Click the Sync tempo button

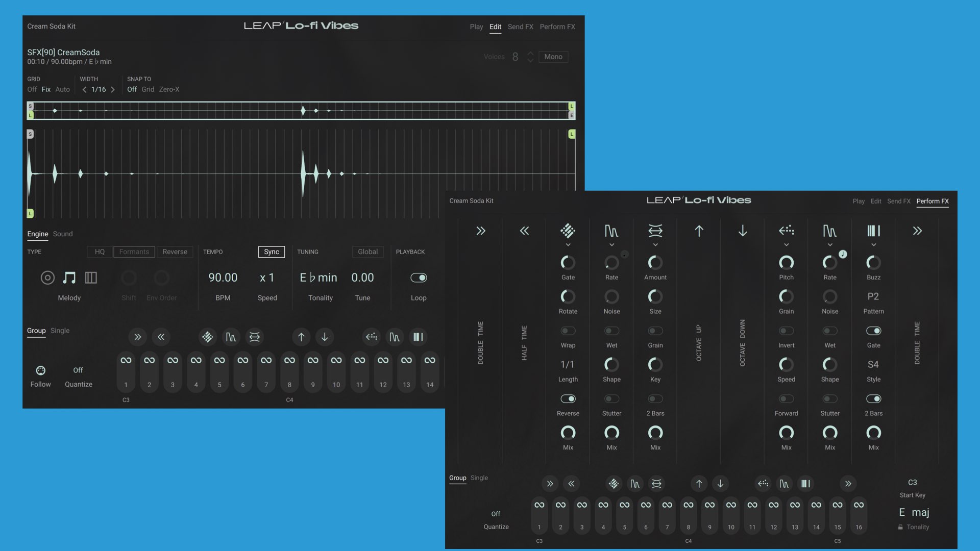coord(271,252)
